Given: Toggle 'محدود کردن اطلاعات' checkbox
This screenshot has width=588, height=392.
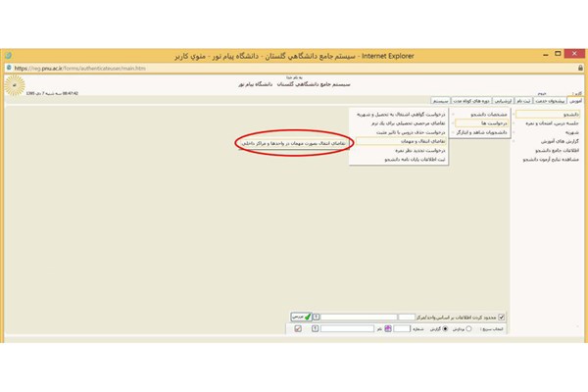Looking at the screenshot, I should [502, 317].
